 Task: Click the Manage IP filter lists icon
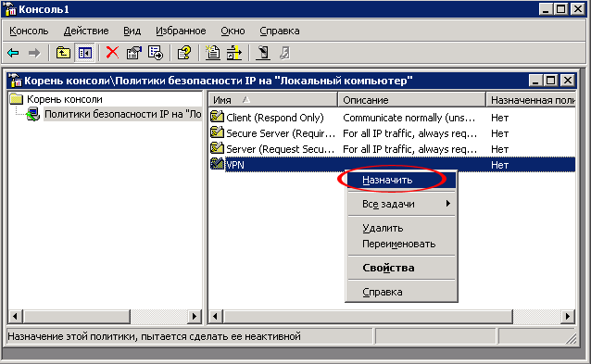pyautogui.click(x=234, y=53)
